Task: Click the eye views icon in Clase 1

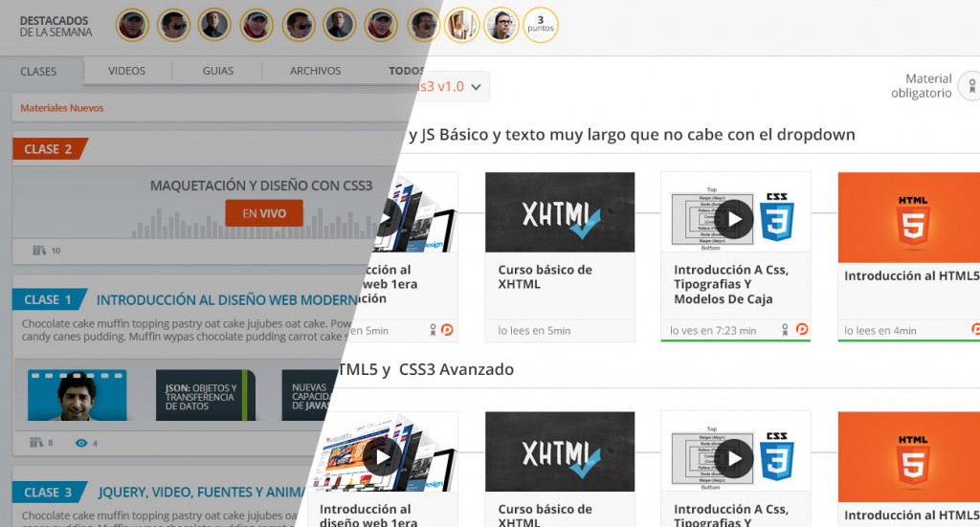Action: tap(81, 443)
